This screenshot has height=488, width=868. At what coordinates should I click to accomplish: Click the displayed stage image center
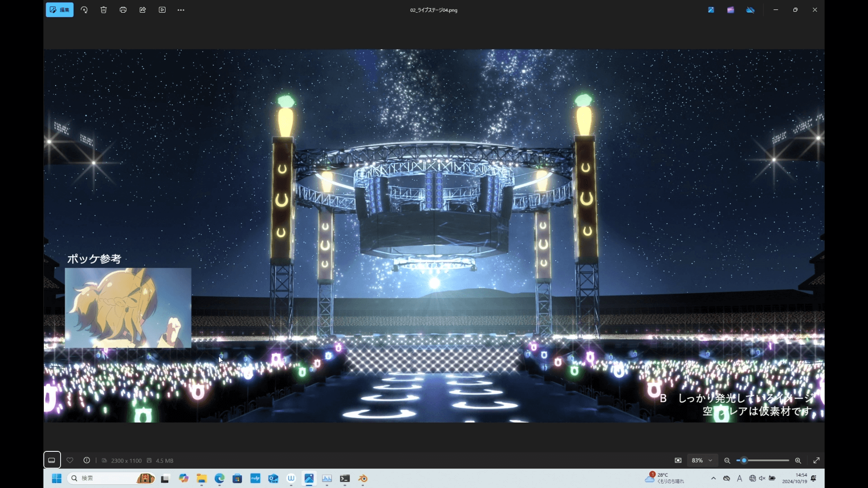(x=434, y=236)
